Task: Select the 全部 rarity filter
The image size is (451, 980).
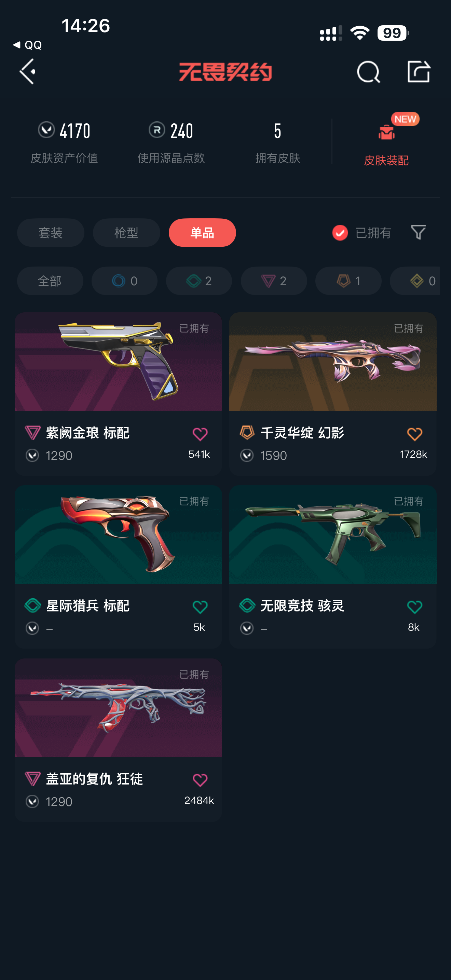Action: [x=50, y=281]
